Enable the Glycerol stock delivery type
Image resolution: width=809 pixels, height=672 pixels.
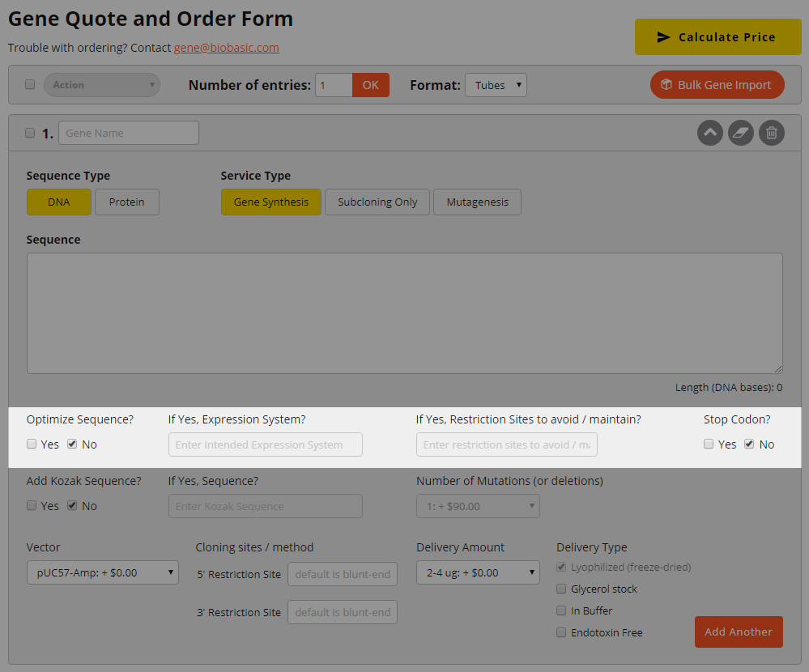click(561, 589)
